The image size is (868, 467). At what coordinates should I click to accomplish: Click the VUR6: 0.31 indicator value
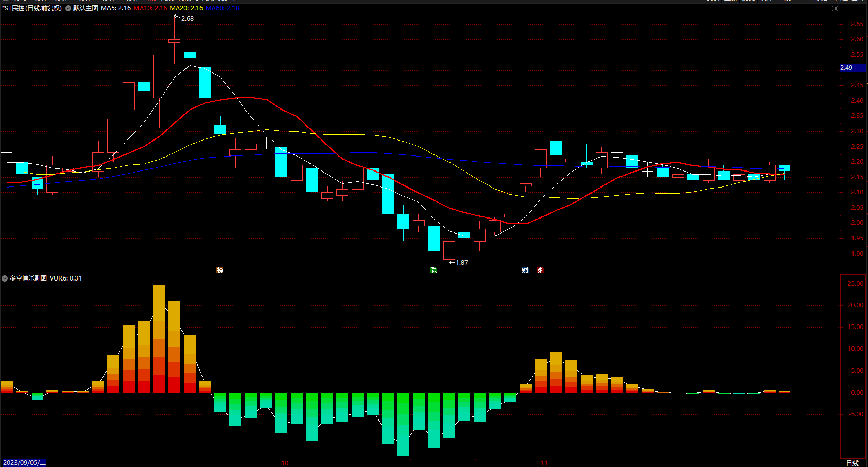[x=66, y=278]
